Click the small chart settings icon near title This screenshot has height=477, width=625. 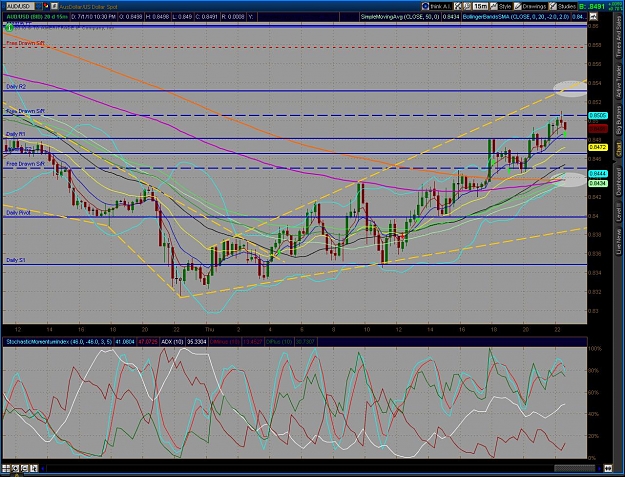click(55, 6)
